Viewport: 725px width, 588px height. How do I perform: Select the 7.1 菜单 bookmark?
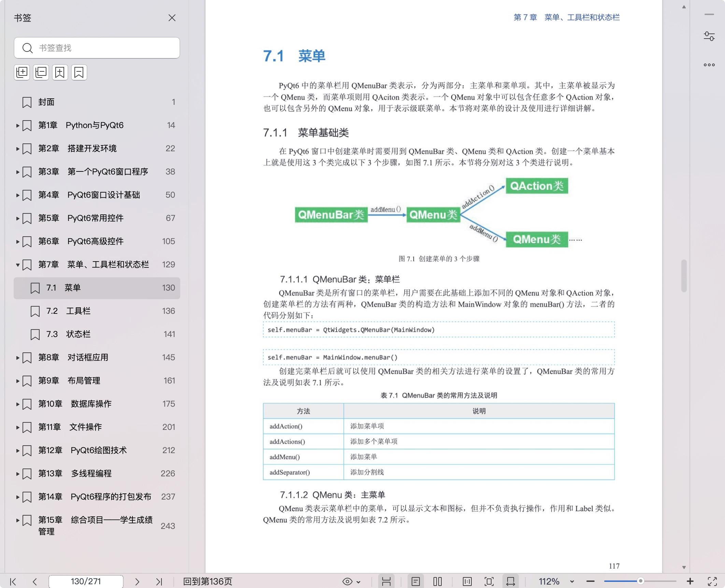pos(97,288)
